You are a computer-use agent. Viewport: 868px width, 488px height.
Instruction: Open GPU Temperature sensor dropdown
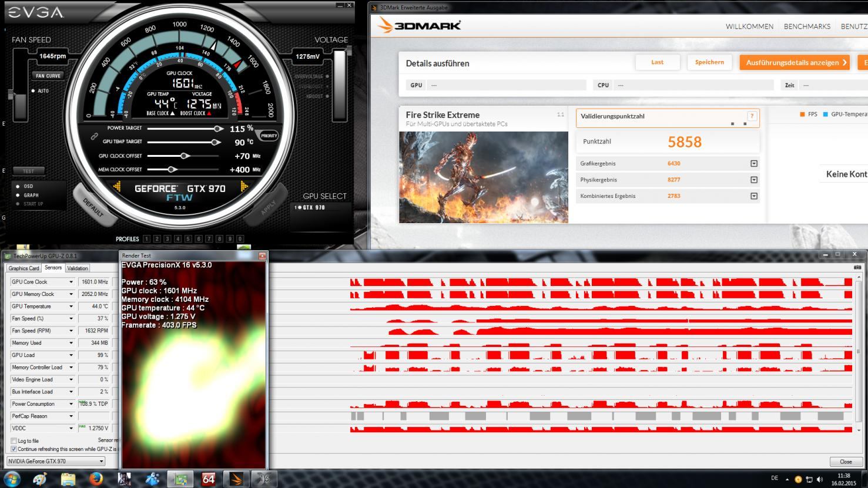(x=71, y=307)
